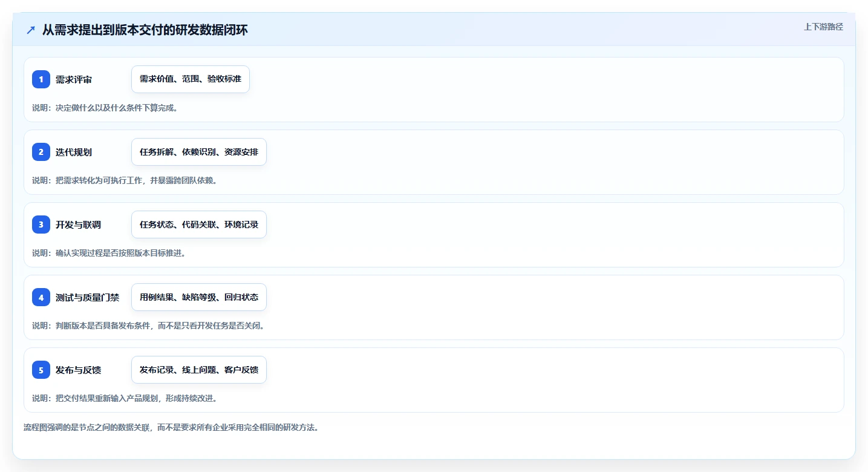Select the 开发与联调 step name
868x472 pixels.
[78, 225]
